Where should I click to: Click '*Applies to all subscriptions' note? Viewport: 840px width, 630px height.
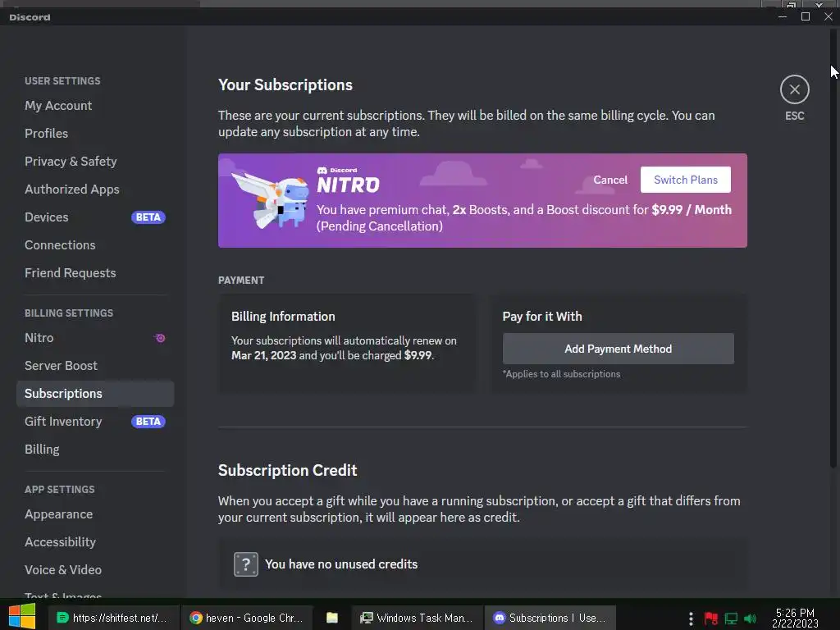(x=561, y=374)
